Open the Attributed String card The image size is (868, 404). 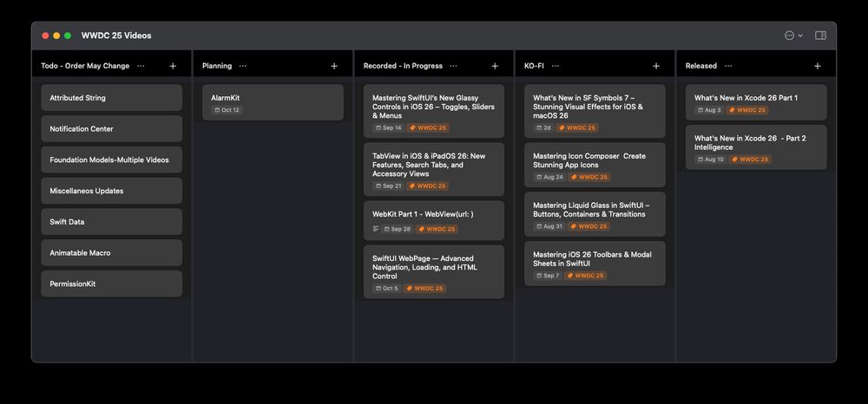click(111, 98)
